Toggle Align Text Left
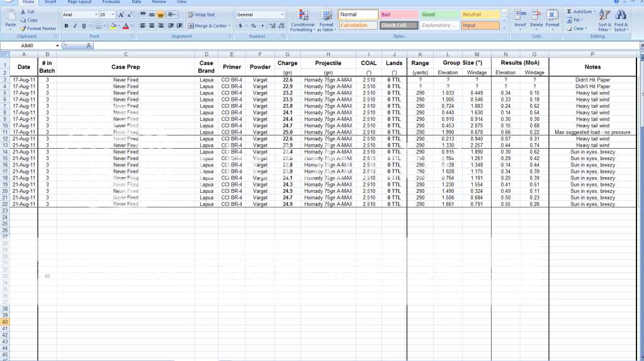 pyautogui.click(x=143, y=26)
